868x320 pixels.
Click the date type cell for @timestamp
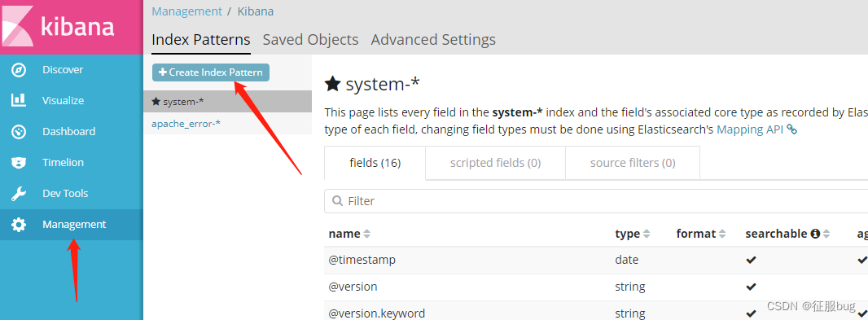(627, 260)
